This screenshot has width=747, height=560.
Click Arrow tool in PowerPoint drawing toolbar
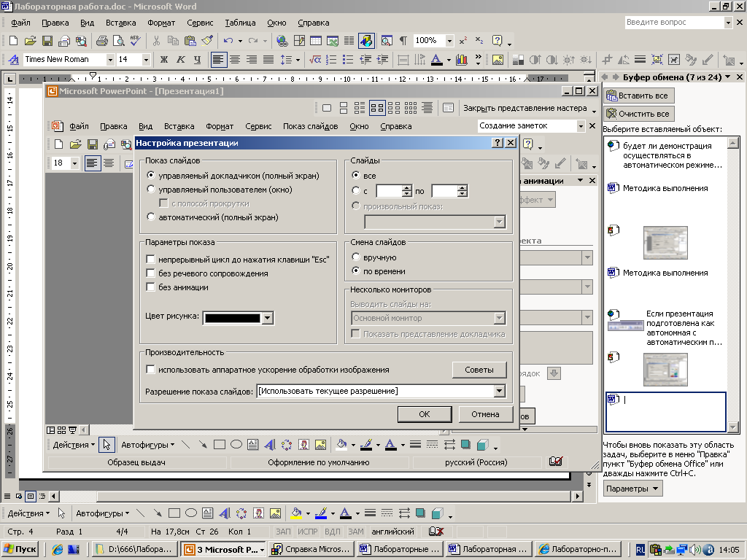203,445
